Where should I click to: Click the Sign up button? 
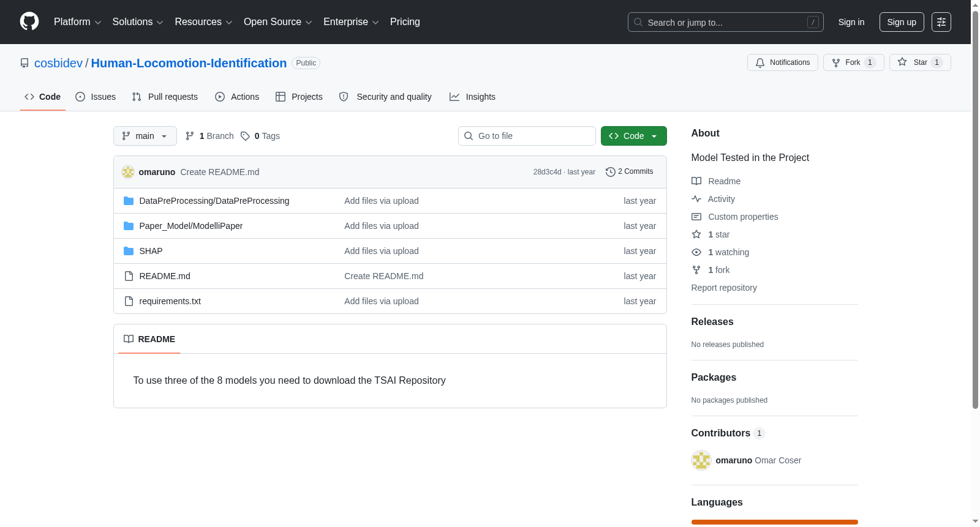(x=902, y=22)
